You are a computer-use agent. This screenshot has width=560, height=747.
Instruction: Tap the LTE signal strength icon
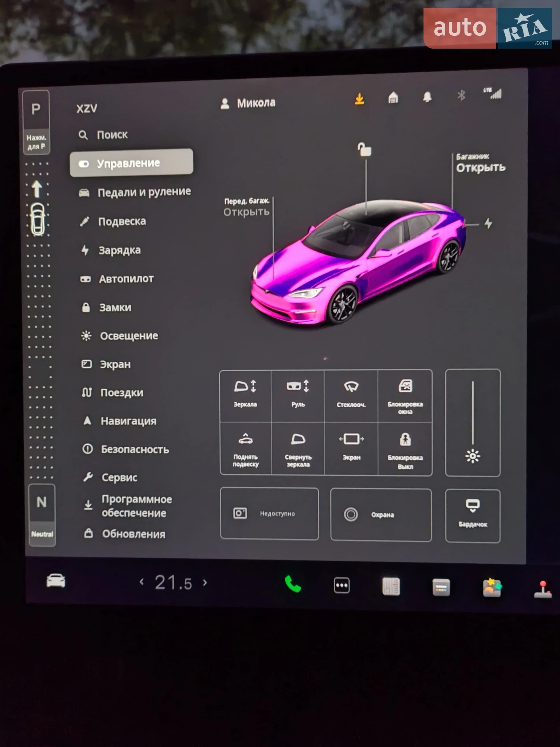pyautogui.click(x=492, y=93)
